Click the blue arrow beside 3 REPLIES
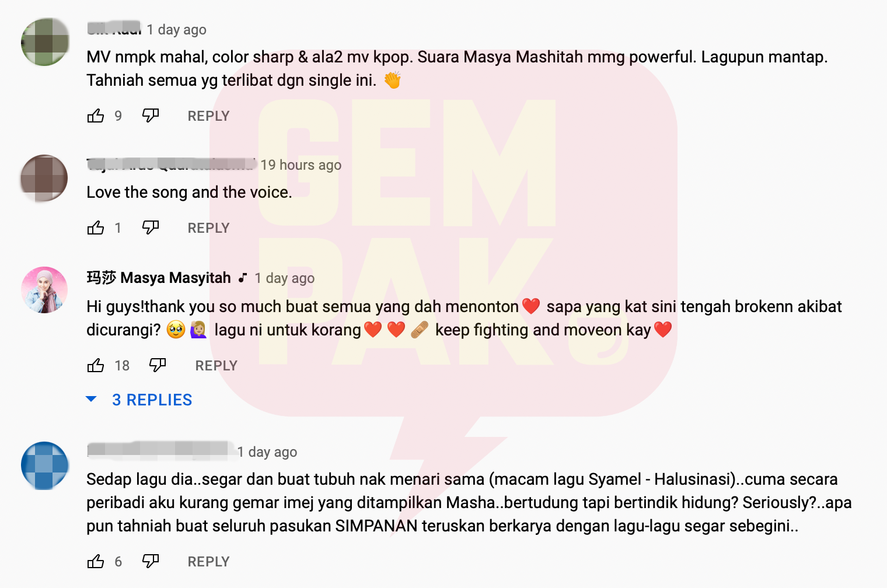Screen dimensions: 887x588 [x=91, y=399]
